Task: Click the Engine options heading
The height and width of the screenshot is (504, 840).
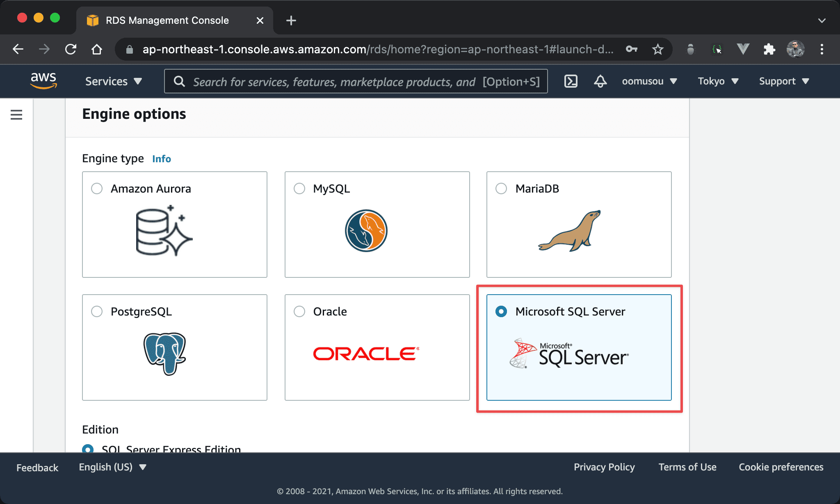Action: tap(134, 114)
